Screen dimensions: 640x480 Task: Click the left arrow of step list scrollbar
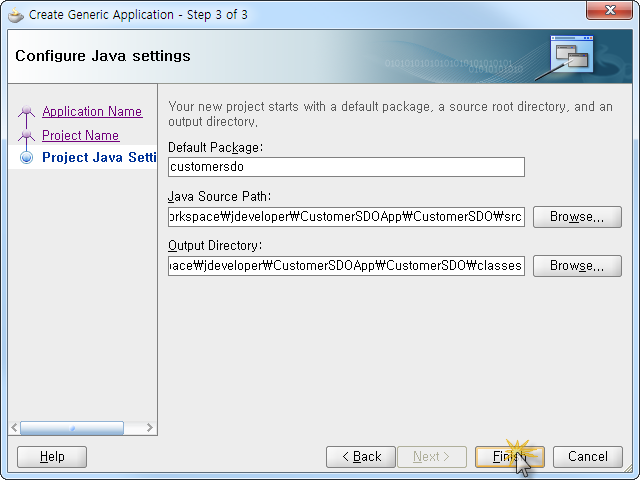tap(14, 428)
